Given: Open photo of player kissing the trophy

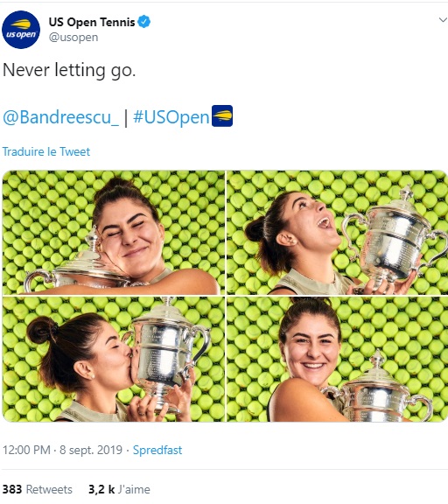Looking at the screenshot, I should 114,359.
